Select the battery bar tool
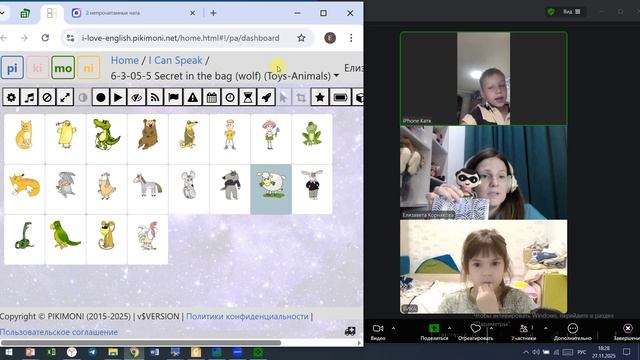Image resolution: width=640 pixels, height=360 pixels. (340, 98)
